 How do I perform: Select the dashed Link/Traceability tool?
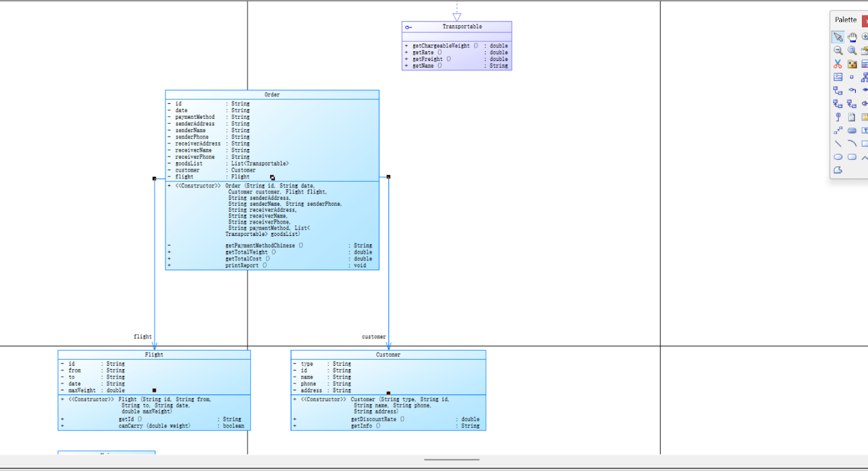pos(838,130)
